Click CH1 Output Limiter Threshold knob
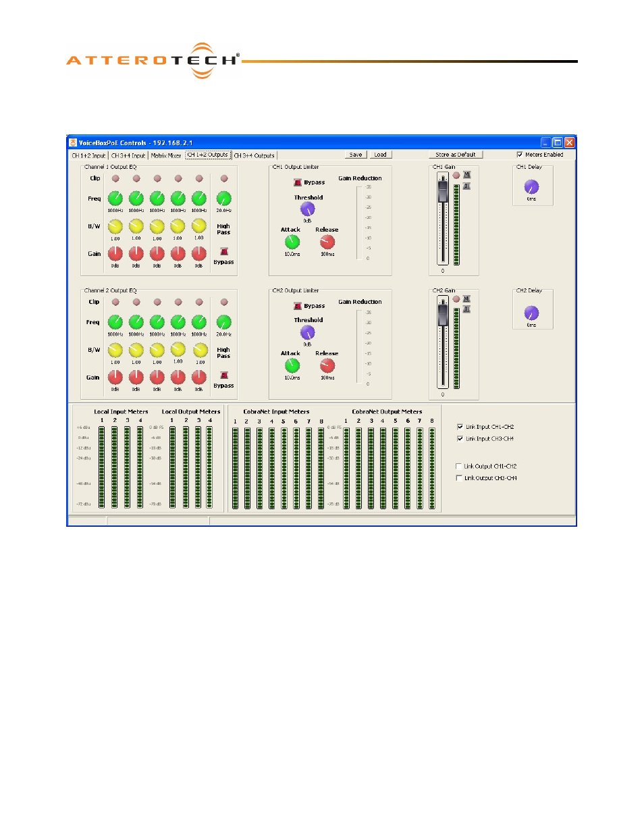Screen dimensions: 644x834 pyautogui.click(x=308, y=209)
